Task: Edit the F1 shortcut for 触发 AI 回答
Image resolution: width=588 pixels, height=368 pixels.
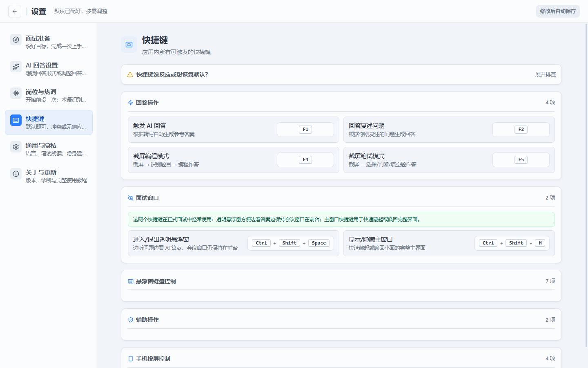Action: (305, 130)
